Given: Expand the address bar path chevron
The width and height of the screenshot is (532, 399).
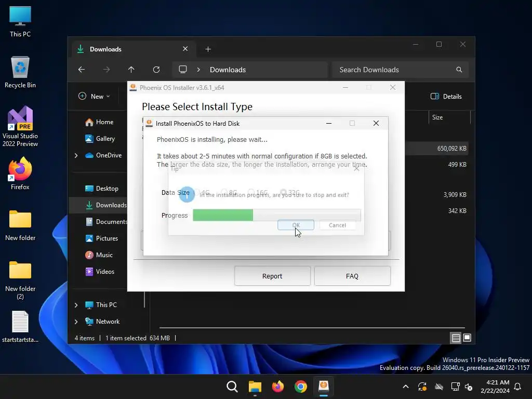Looking at the screenshot, I should [198, 70].
